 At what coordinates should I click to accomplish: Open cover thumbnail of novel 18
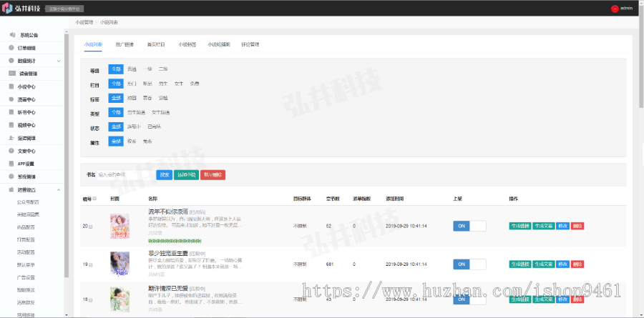pyautogui.click(x=119, y=299)
